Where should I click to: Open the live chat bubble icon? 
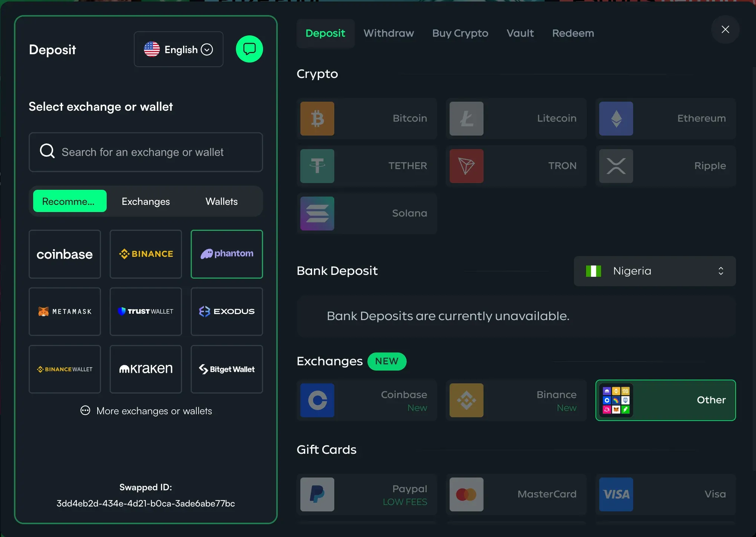click(x=249, y=49)
